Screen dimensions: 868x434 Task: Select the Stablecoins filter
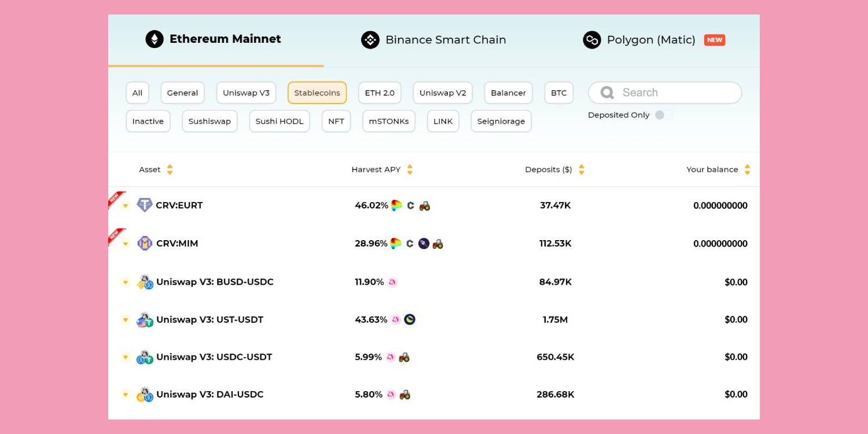click(x=317, y=93)
